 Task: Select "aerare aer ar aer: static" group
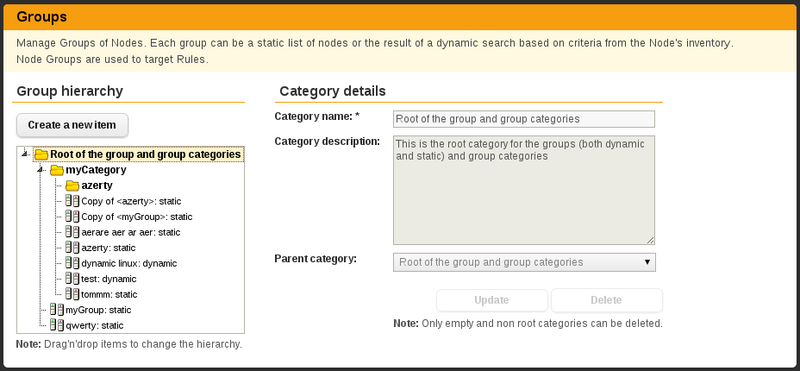[131, 232]
